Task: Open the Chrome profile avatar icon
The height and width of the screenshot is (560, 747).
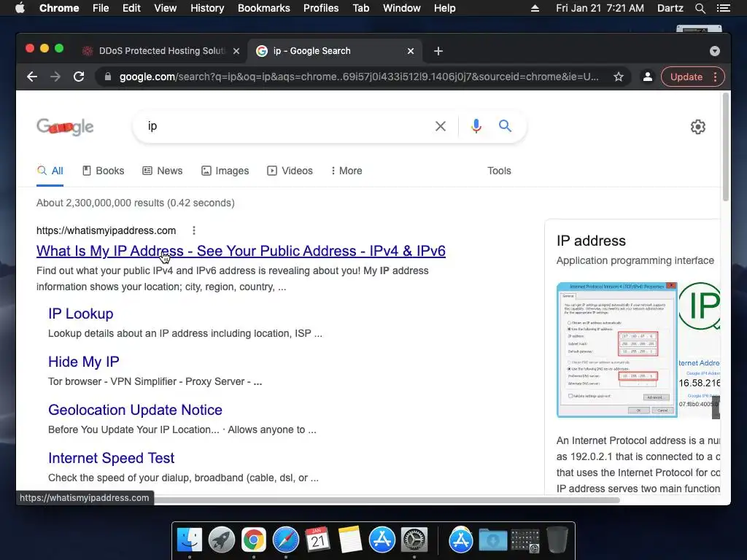Action: 648,77
